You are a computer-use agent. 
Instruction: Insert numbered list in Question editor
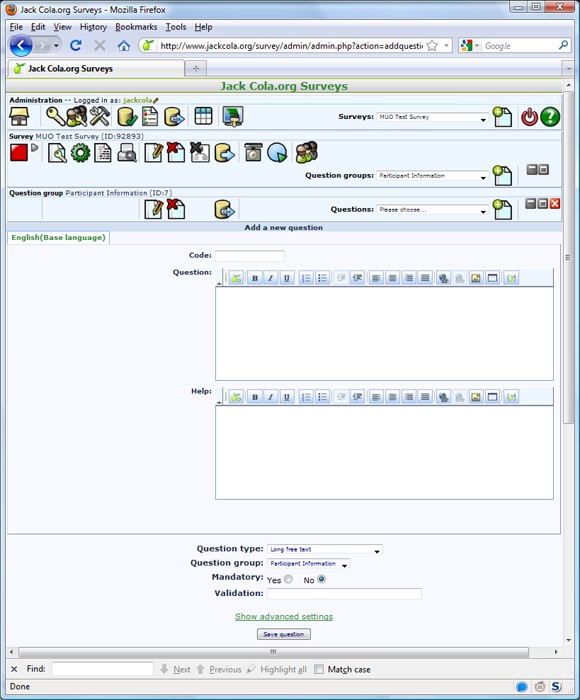click(306, 278)
